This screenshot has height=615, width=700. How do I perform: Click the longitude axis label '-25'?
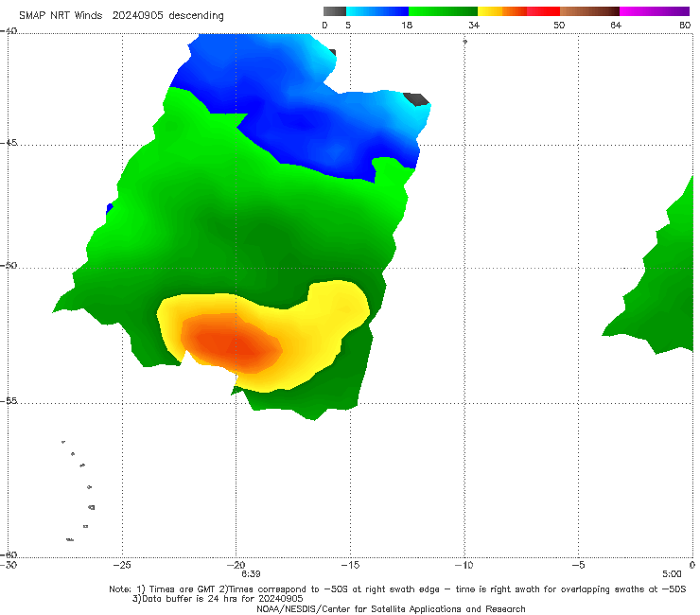[122, 565]
